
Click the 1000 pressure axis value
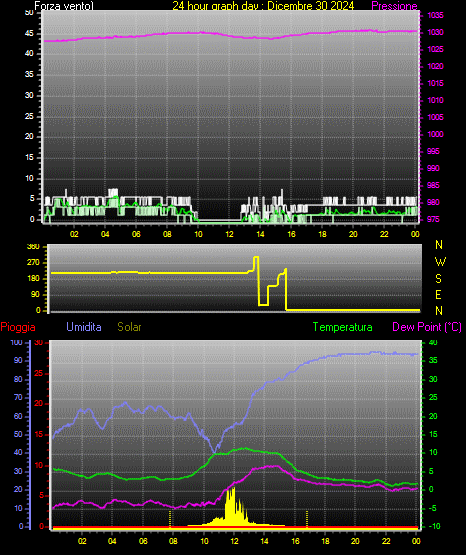(x=435, y=134)
